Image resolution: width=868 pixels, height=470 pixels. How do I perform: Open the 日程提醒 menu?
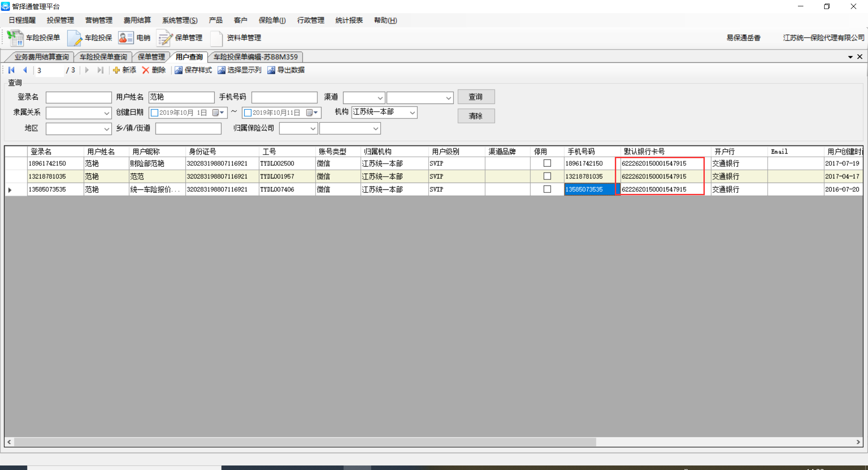pyautogui.click(x=22, y=20)
